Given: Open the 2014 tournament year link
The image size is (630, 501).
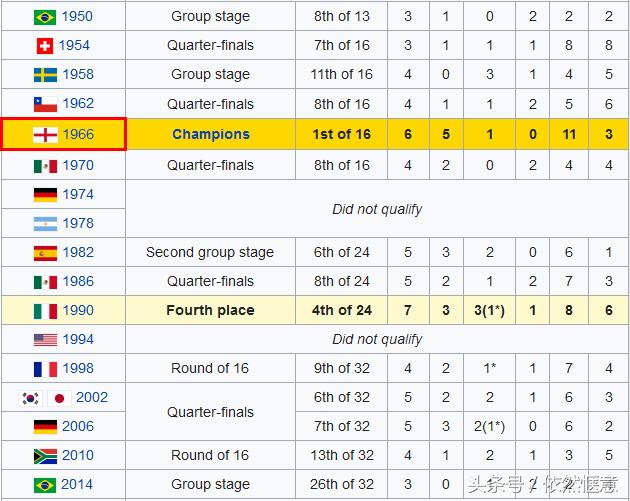Looking at the screenshot, I should 78,485.
